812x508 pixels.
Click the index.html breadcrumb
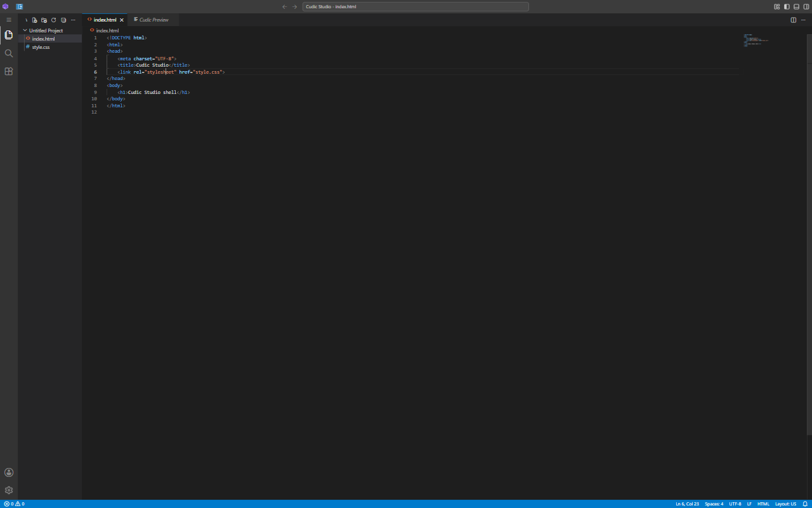pyautogui.click(x=107, y=30)
